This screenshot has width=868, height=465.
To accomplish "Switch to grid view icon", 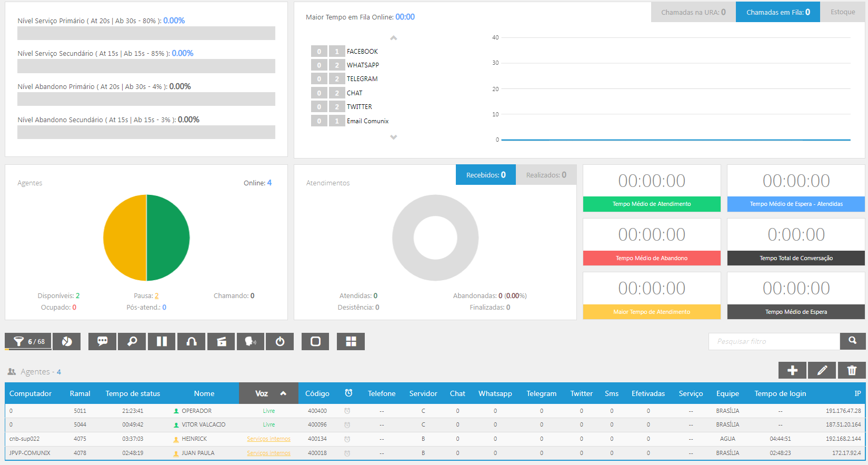I will 351,341.
